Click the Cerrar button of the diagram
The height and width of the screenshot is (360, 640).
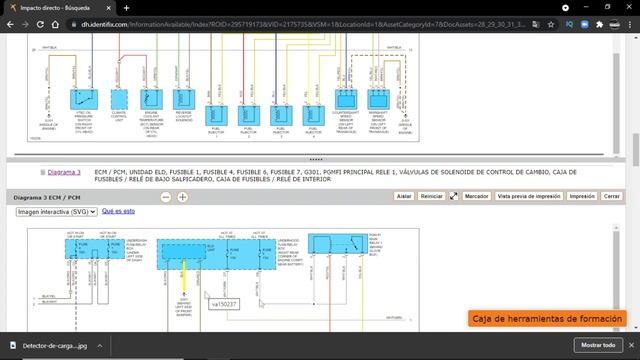tap(611, 196)
